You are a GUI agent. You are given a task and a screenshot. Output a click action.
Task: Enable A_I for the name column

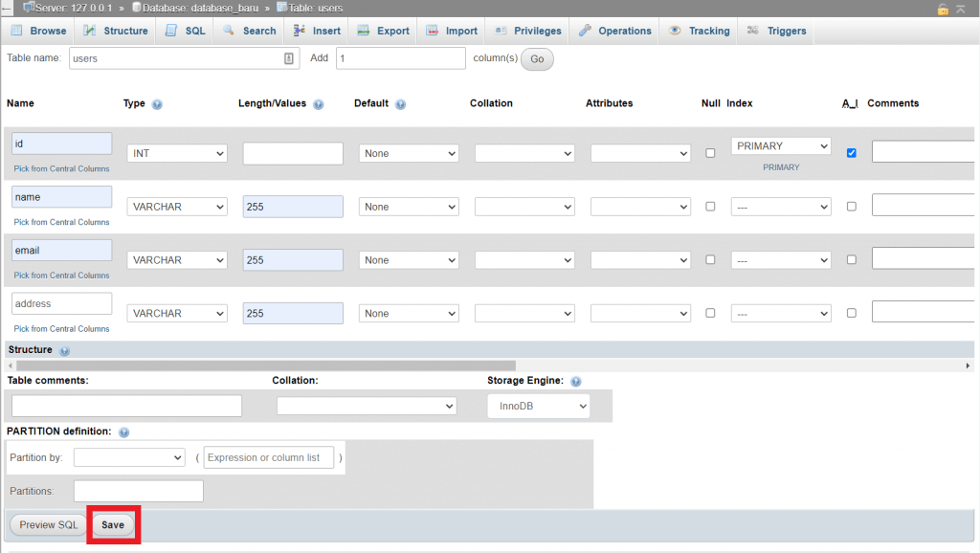pyautogui.click(x=851, y=206)
